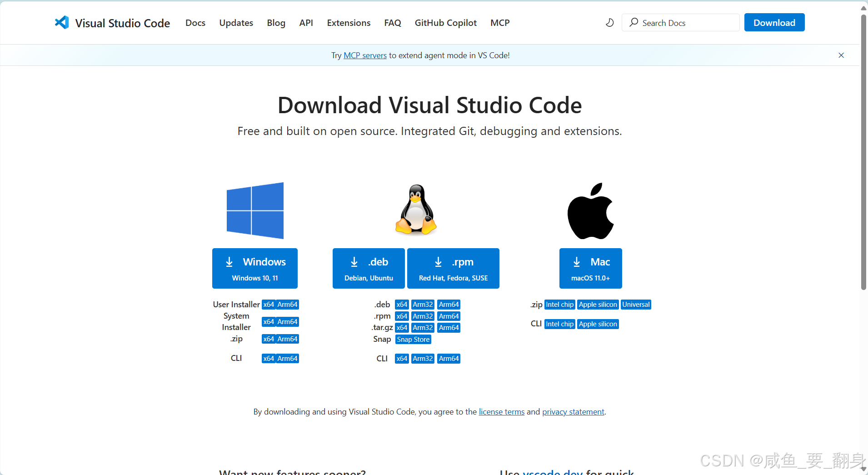This screenshot has width=868, height=475.
Task: Download the Windows 10, 11 installer
Action: 255,268
